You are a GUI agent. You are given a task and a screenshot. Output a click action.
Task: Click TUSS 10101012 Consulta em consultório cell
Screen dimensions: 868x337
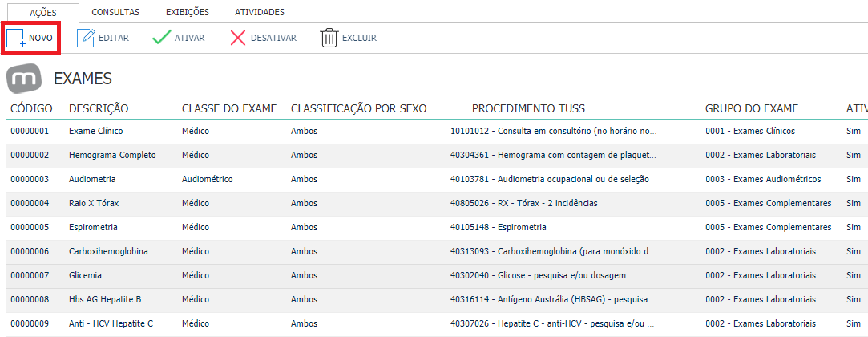[554, 132]
